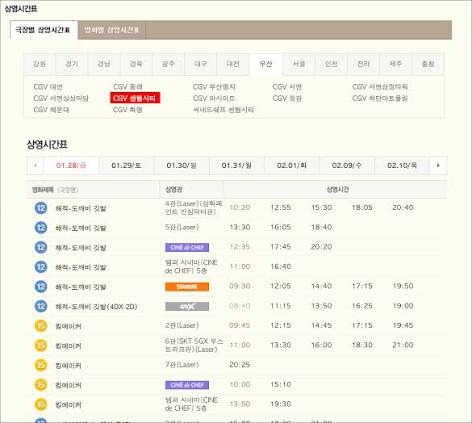Open the CGV 해운대 theater link
472x423 pixels.
51,110
